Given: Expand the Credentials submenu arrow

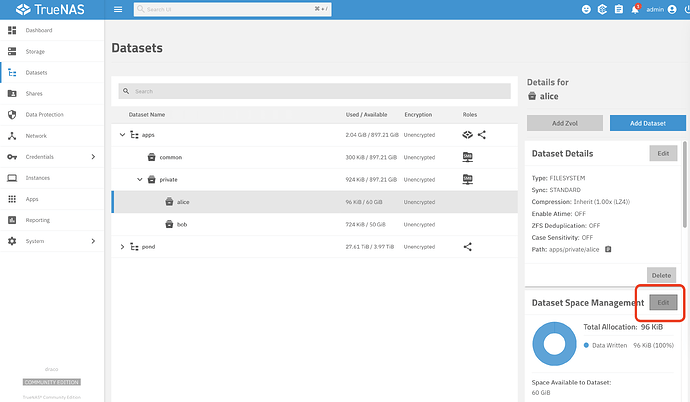Looking at the screenshot, I should point(93,157).
